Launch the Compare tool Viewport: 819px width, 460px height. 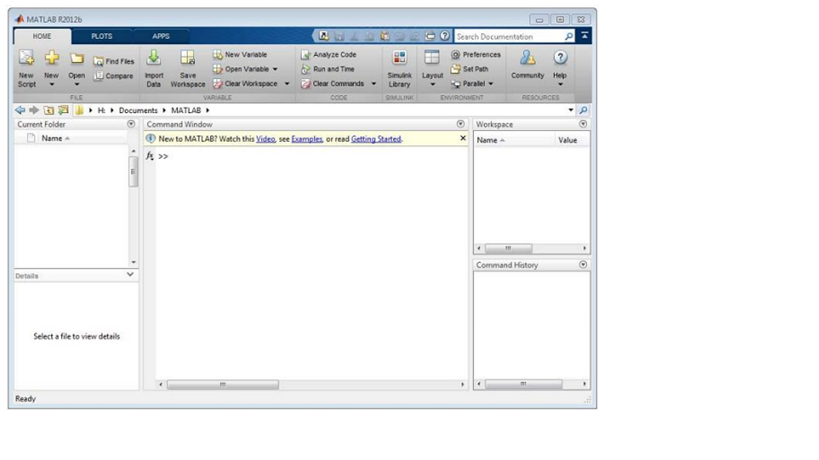[x=113, y=76]
